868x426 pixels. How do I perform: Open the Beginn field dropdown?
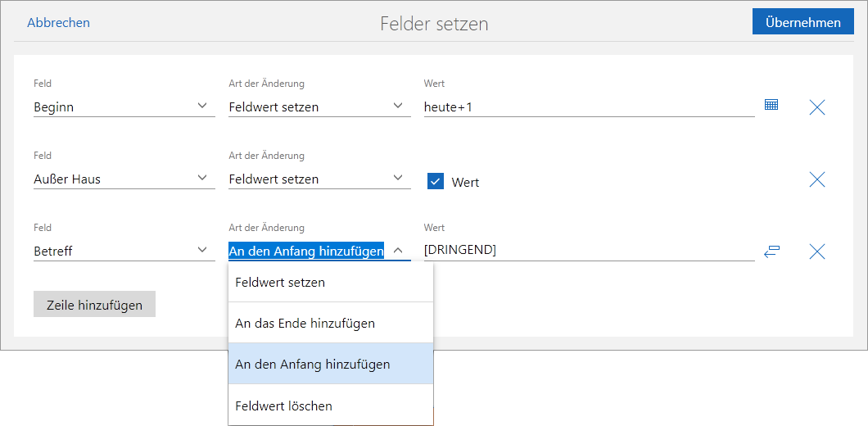pos(124,106)
